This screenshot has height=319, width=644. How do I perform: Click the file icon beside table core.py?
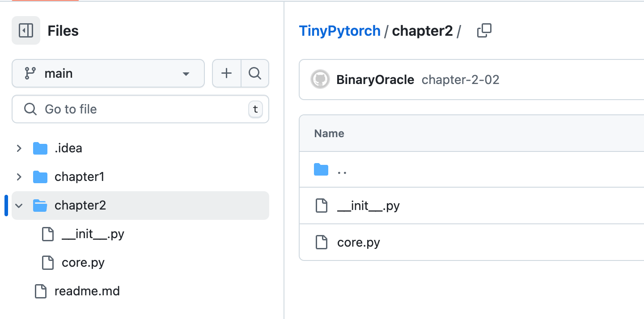[x=321, y=243]
